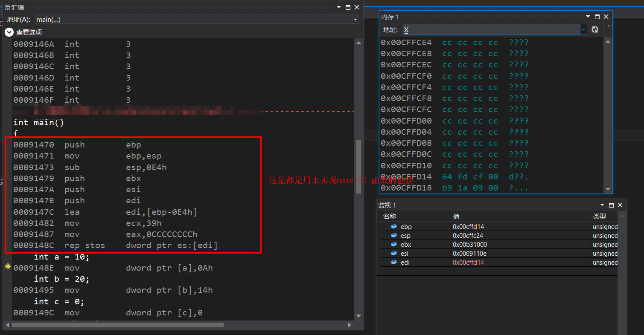Screen dimensions: 644x335
Task: Select the ebx watch value 0x00b31000
Action: tap(469, 245)
